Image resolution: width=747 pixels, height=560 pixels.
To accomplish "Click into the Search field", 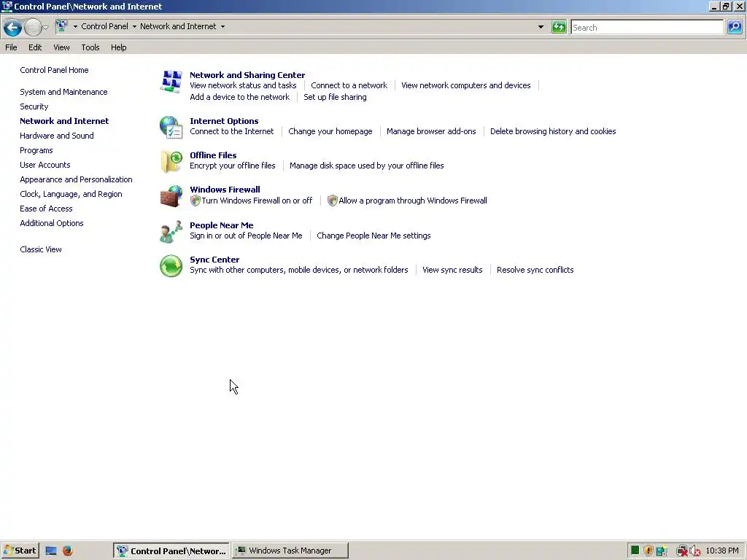I will (647, 27).
